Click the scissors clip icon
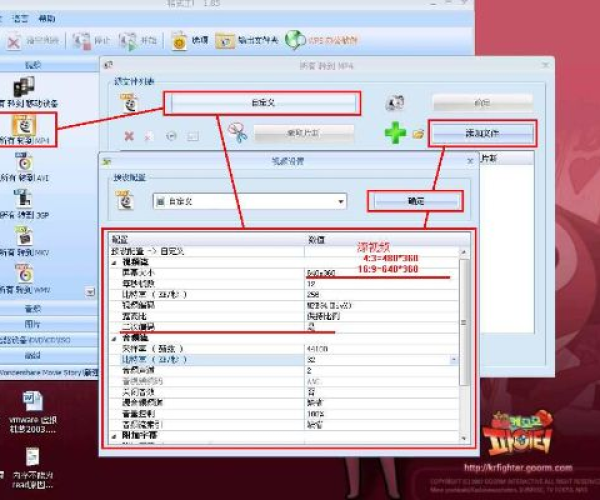Screen dimensions: 600x500 (237, 133)
